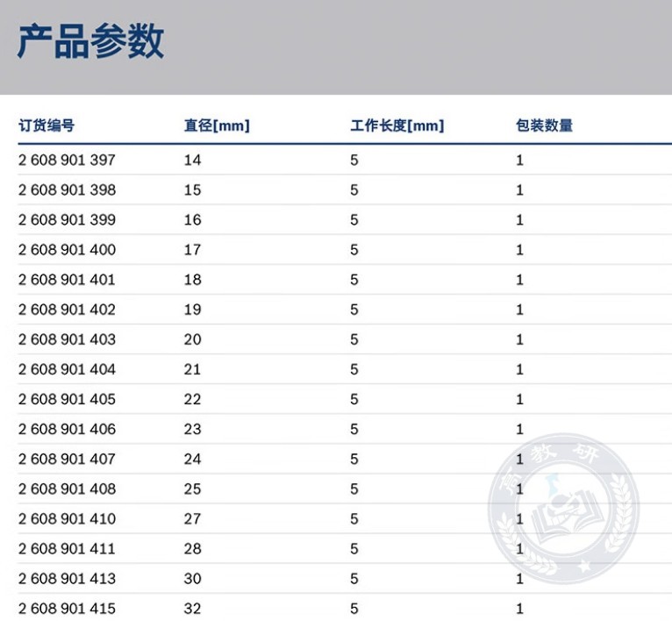The height and width of the screenshot is (621, 672).
Task: Click diameter value 23
Action: coord(192,429)
